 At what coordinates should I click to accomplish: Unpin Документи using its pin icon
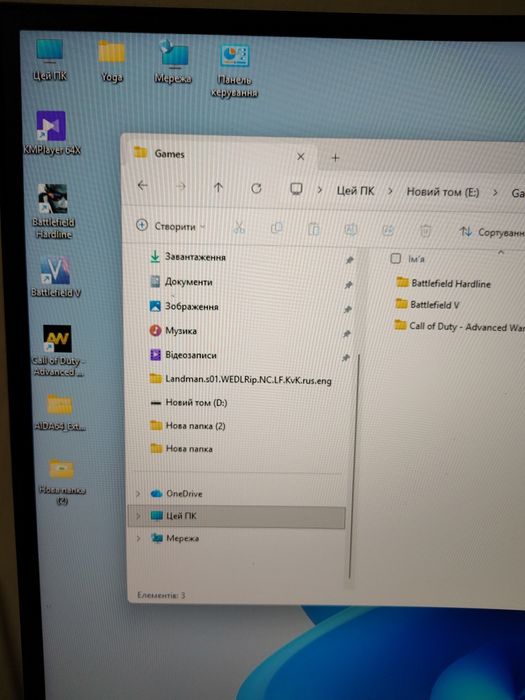coord(349,284)
